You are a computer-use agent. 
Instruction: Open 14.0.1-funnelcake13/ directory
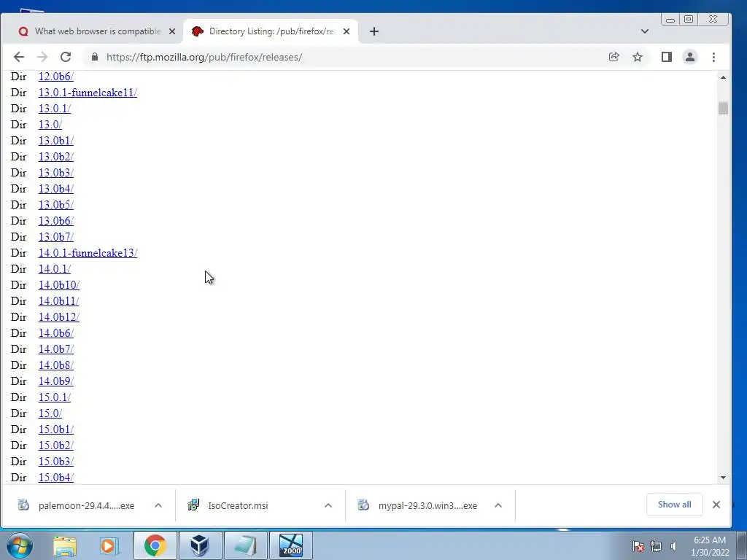(x=88, y=253)
